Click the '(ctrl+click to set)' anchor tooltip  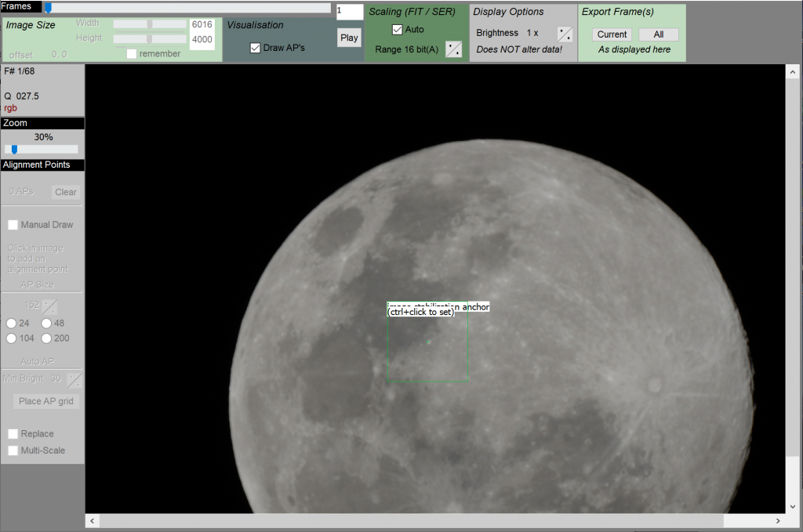(x=421, y=312)
